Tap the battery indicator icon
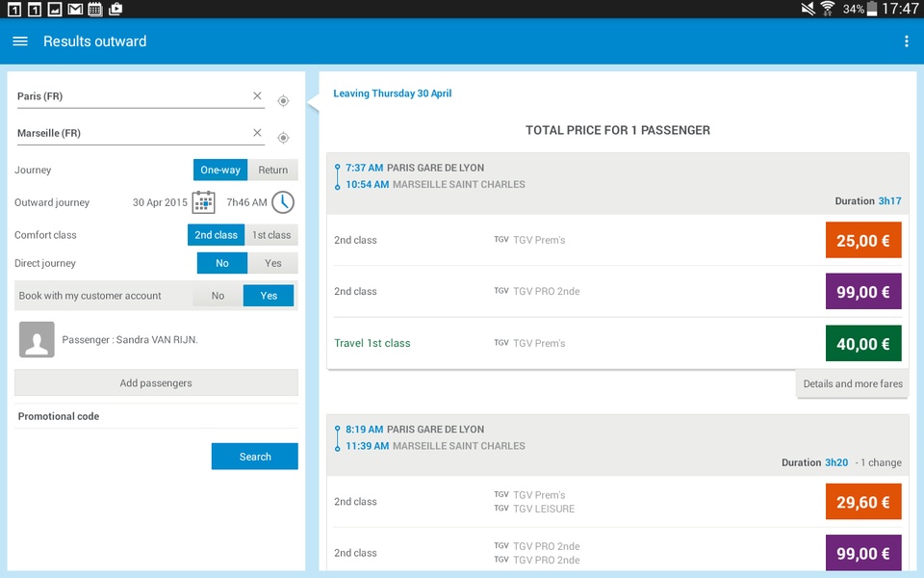This screenshot has height=578, width=924. (x=872, y=9)
